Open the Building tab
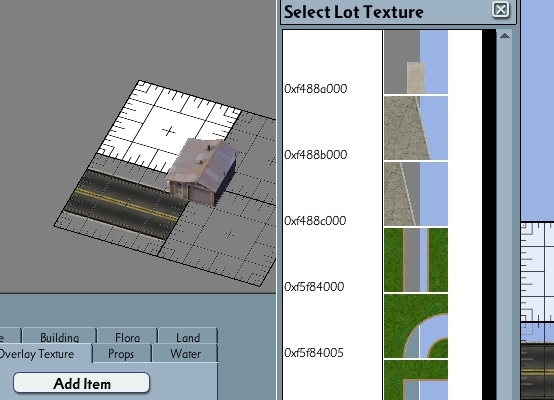 59,336
